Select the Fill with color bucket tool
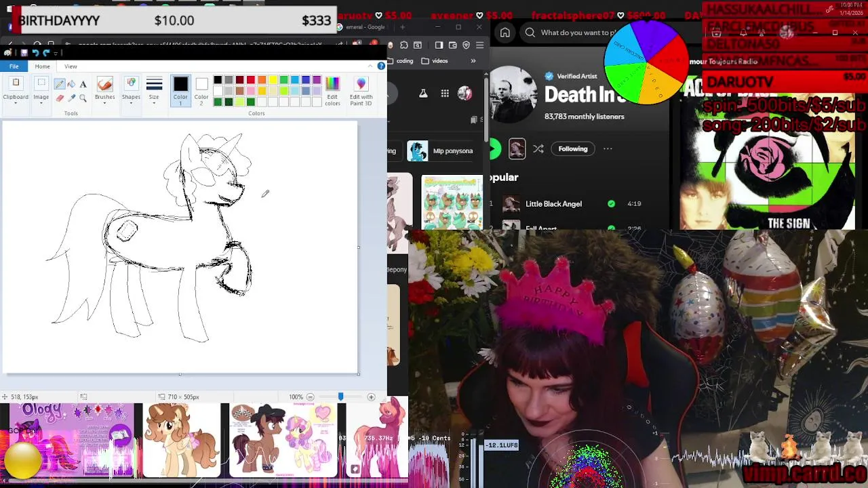868x488 pixels. coord(71,84)
